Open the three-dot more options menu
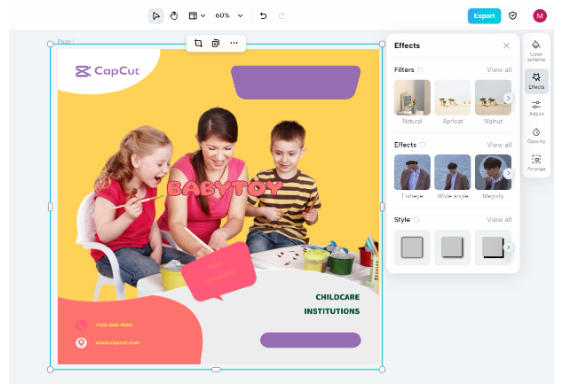 point(234,43)
